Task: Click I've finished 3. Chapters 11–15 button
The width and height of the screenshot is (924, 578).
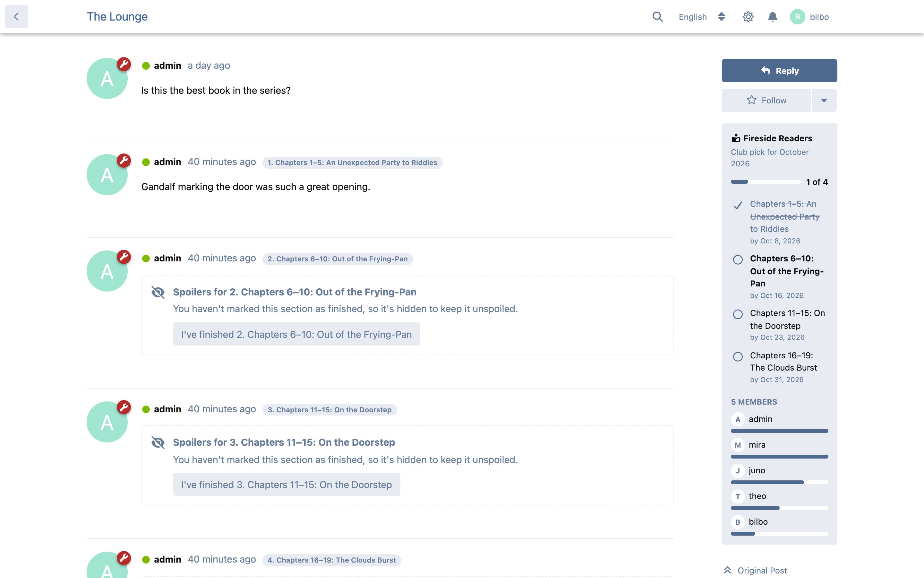Action: point(287,484)
